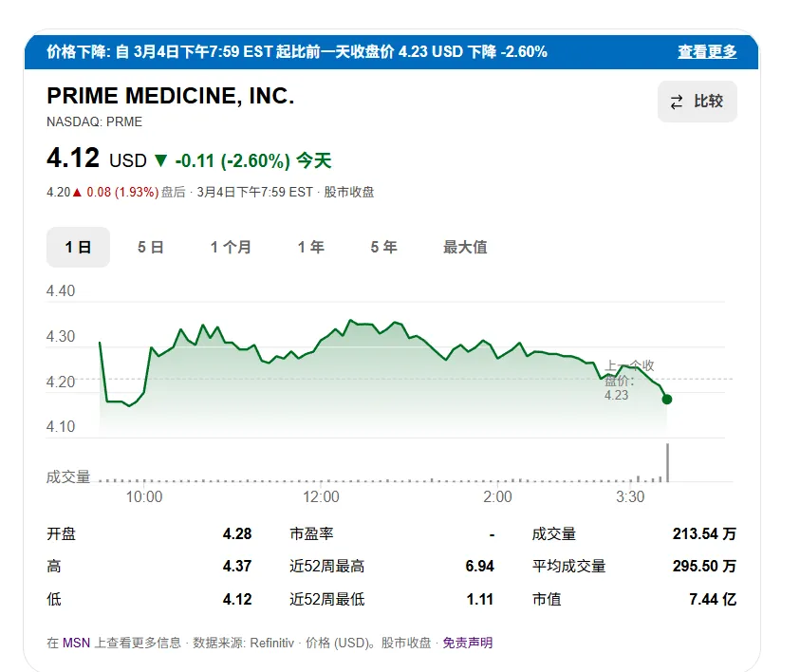
Task: Switch to the 5日 chart tab
Action: tap(150, 248)
